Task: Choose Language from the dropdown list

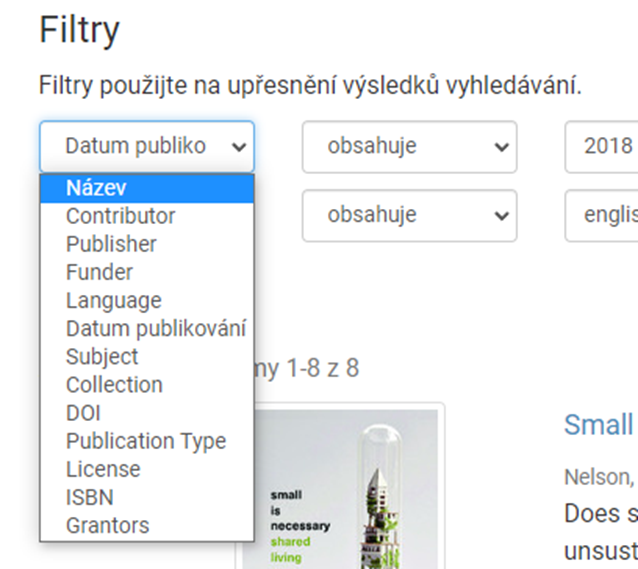Action: tap(147, 301)
